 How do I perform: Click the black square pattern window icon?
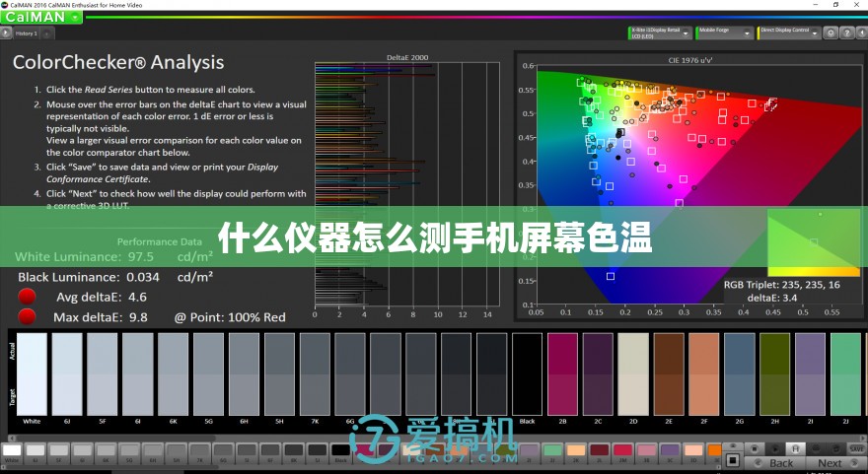click(x=732, y=460)
